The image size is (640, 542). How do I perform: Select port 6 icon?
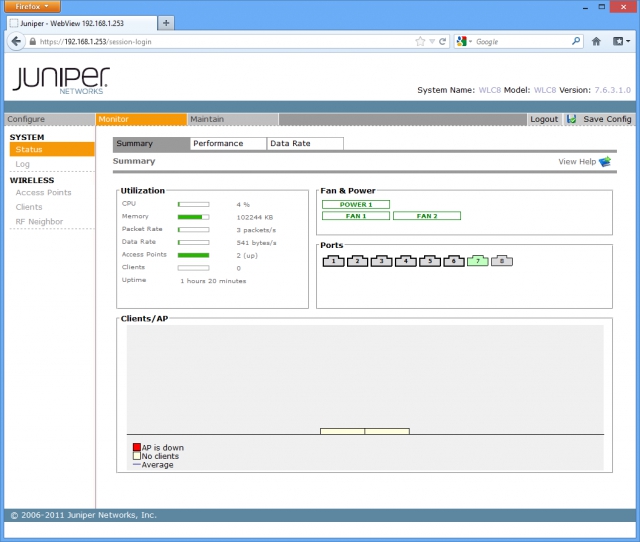coord(454,261)
